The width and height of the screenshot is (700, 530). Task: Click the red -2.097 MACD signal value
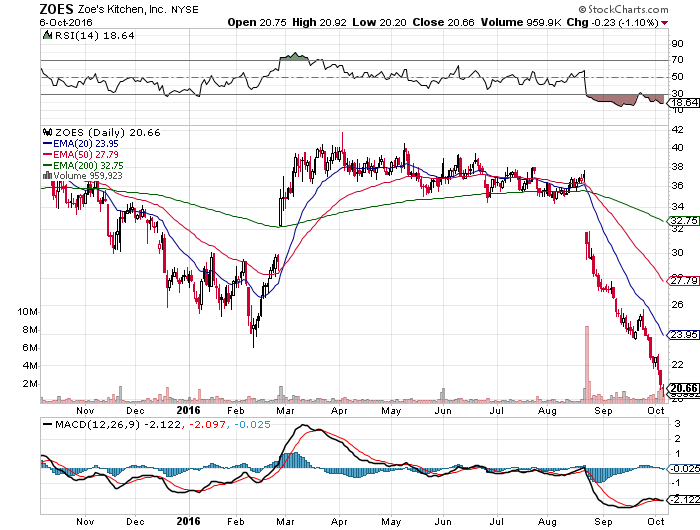click(207, 424)
